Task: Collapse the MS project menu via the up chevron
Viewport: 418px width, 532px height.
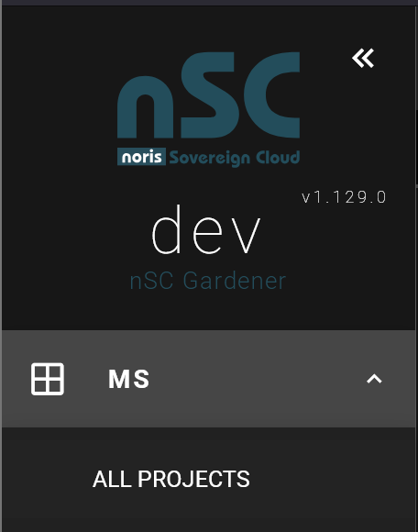Action: [x=374, y=379]
